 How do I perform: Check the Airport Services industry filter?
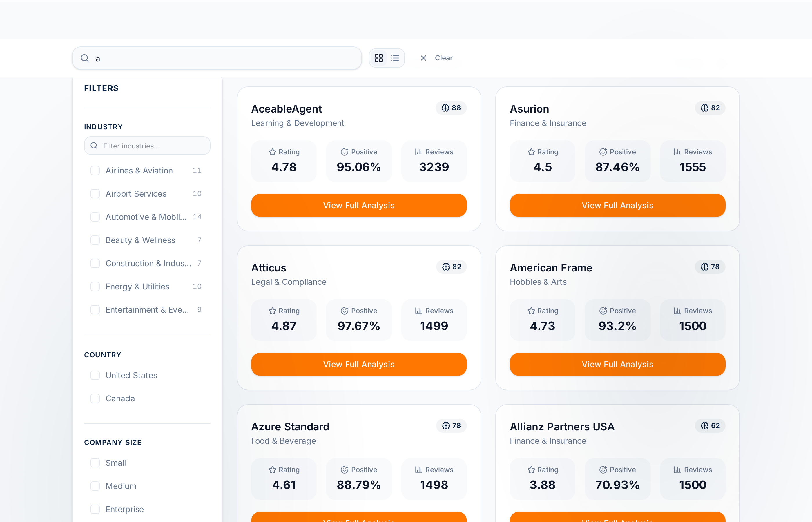[95, 194]
